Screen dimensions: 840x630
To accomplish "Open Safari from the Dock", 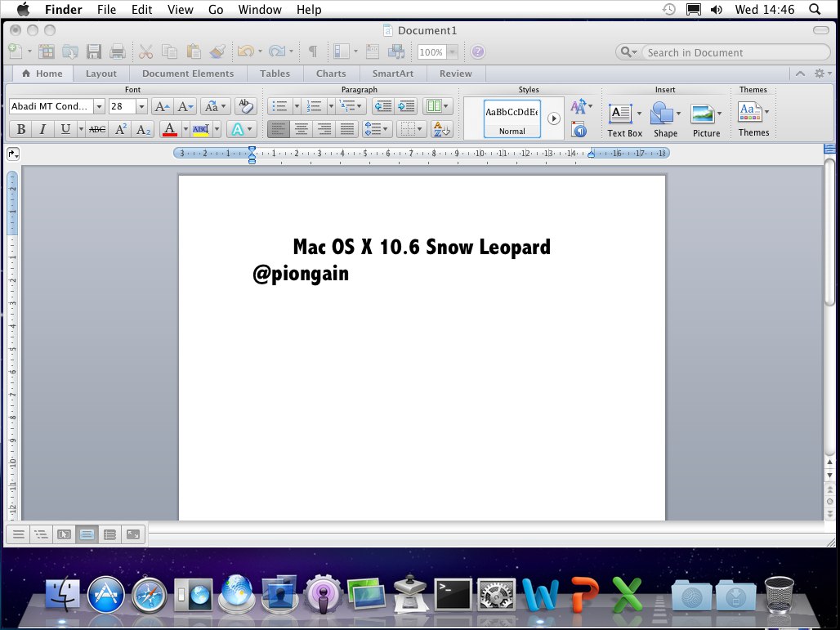I will 149,595.
